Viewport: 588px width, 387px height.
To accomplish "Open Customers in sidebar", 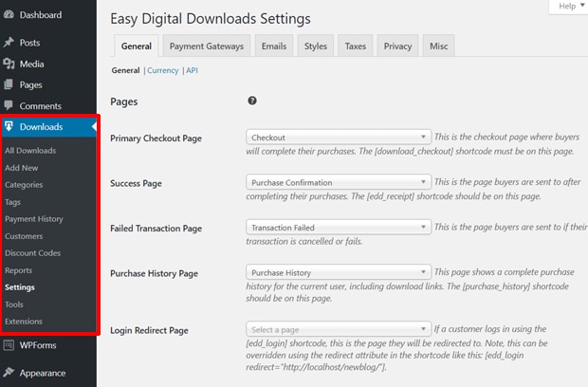I will 24,236.
